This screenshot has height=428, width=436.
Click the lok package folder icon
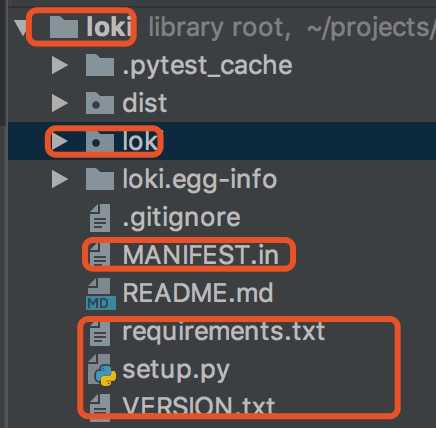[100, 141]
